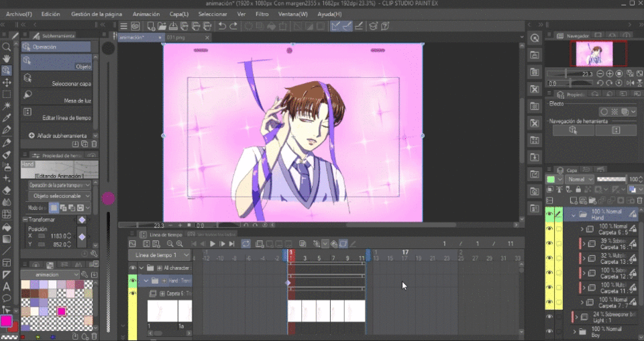Switch to the 031.png document tab
Viewport: 644px width, 341px height.
[x=174, y=38]
